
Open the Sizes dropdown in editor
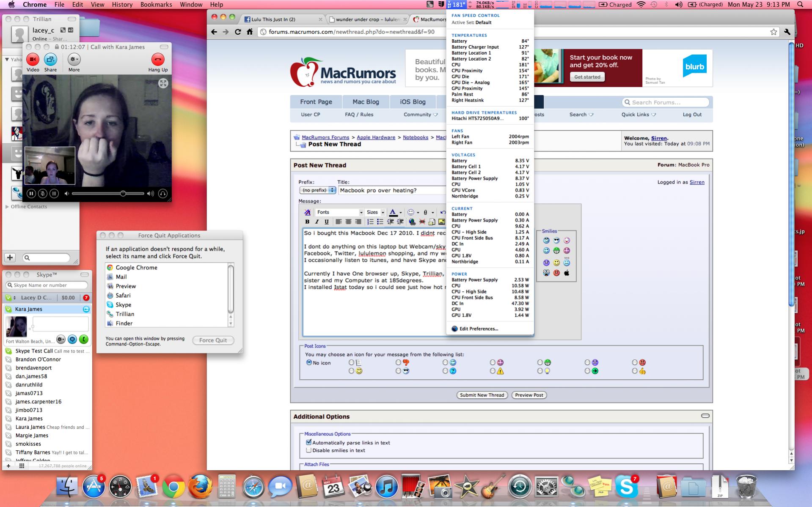(375, 212)
